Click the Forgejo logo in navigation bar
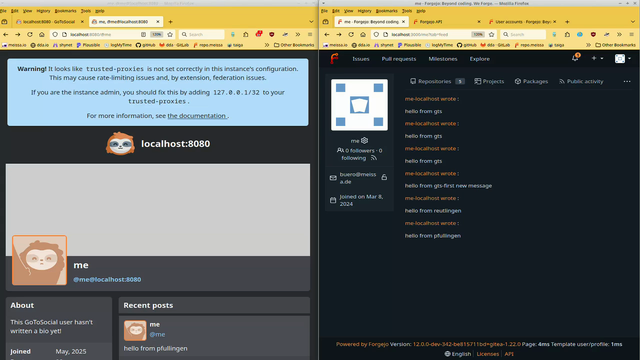The width and height of the screenshot is (640, 360). pyautogui.click(x=334, y=59)
